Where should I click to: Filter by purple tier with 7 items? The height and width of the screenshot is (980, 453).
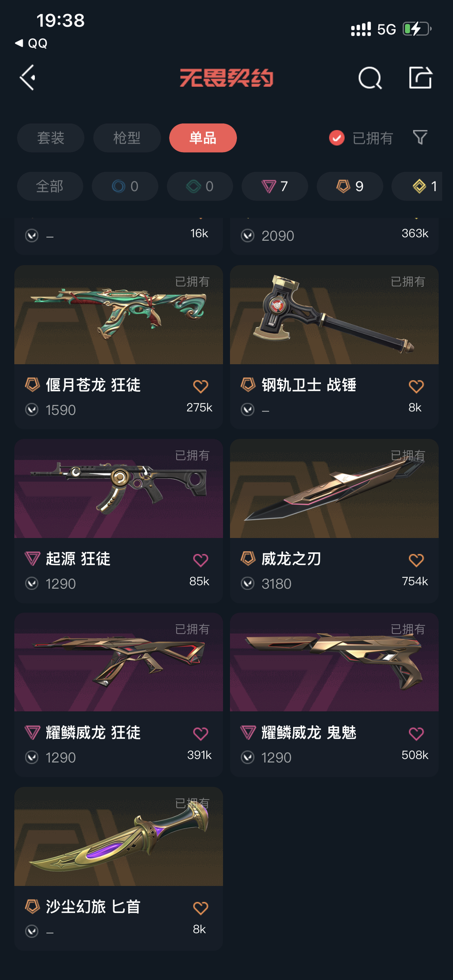[275, 186]
